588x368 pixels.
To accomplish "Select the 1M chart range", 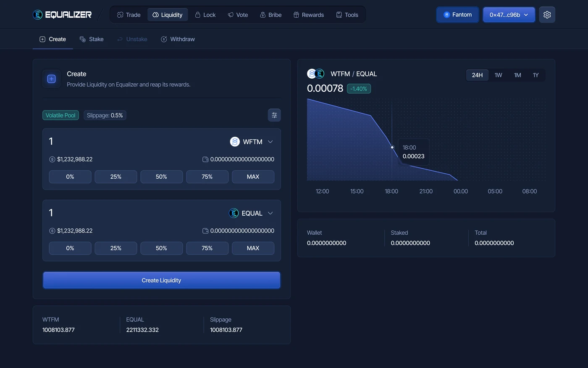I will click(517, 75).
